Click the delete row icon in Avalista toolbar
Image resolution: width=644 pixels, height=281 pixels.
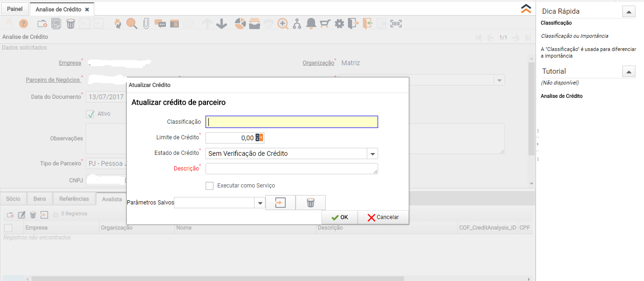tap(33, 215)
